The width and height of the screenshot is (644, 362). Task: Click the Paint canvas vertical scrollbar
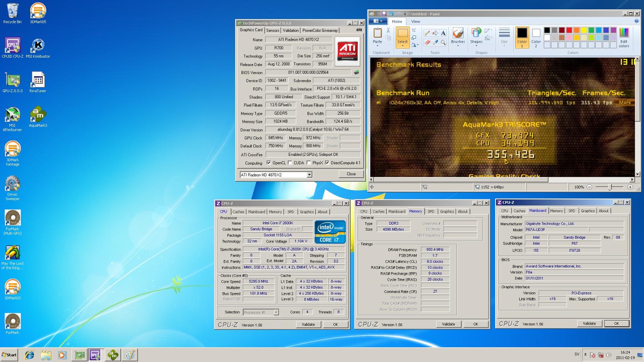637,117
